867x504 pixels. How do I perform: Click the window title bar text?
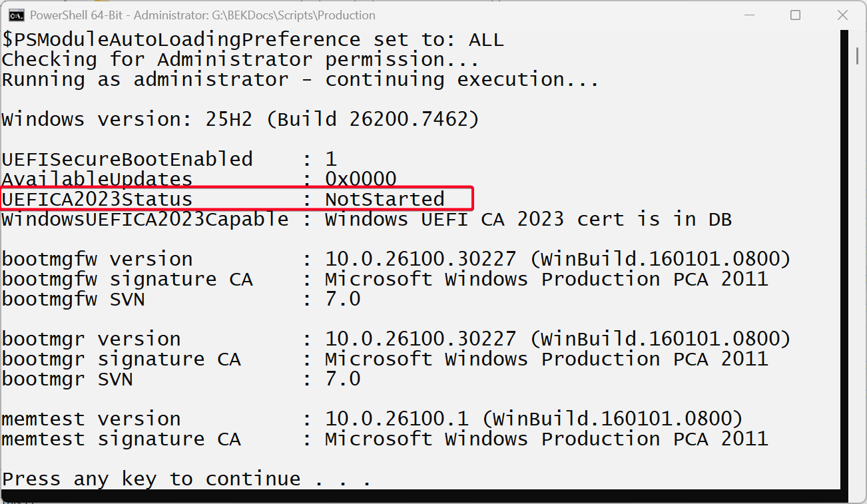pyautogui.click(x=202, y=15)
